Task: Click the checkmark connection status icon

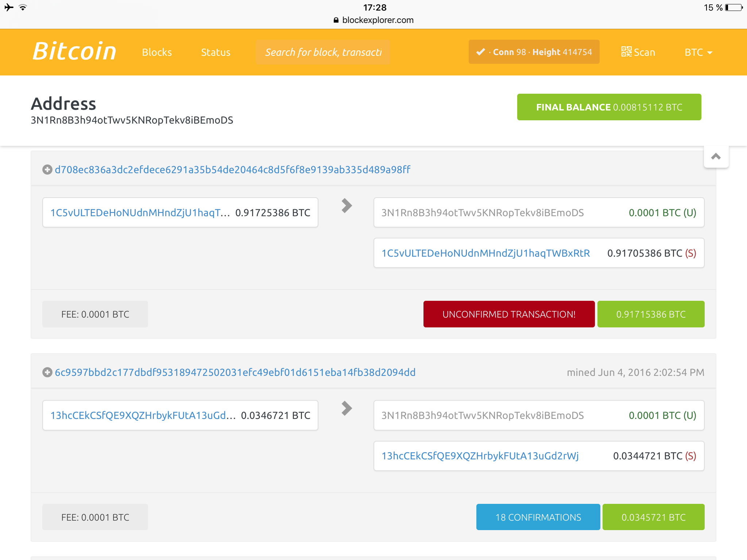Action: click(481, 52)
